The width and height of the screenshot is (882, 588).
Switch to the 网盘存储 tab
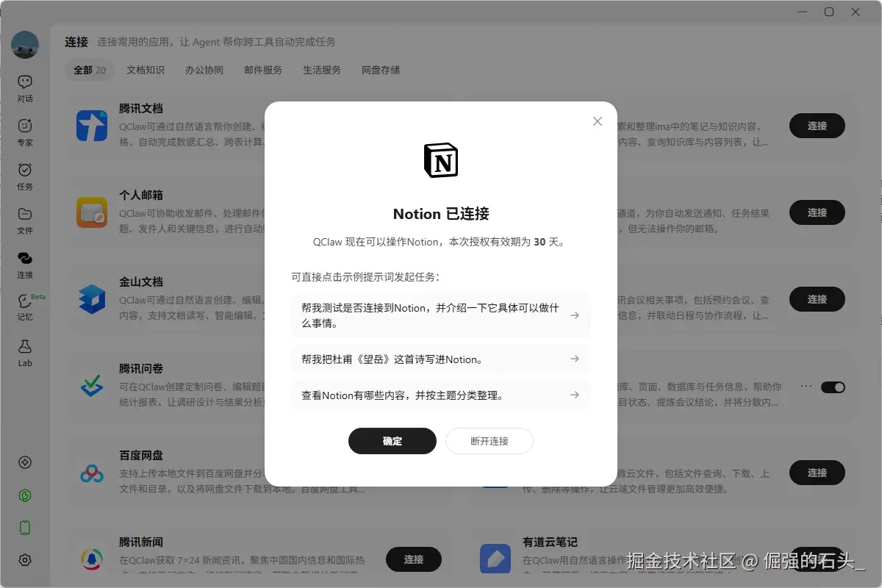pyautogui.click(x=381, y=70)
